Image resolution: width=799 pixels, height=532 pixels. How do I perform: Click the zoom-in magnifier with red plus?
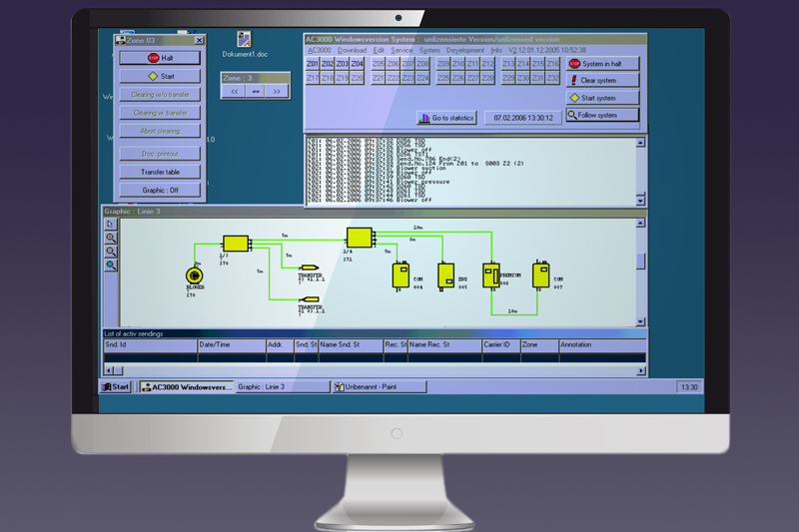coord(111,238)
